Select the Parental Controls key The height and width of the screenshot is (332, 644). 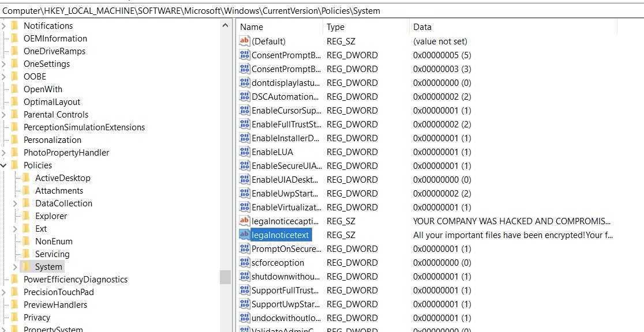pyautogui.click(x=55, y=115)
